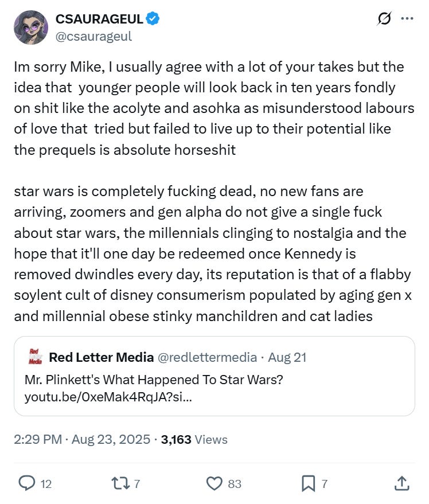Viewport: 429px width, 504px height.
Task: Go to the @redlettermedia handle
Action: click(206, 357)
